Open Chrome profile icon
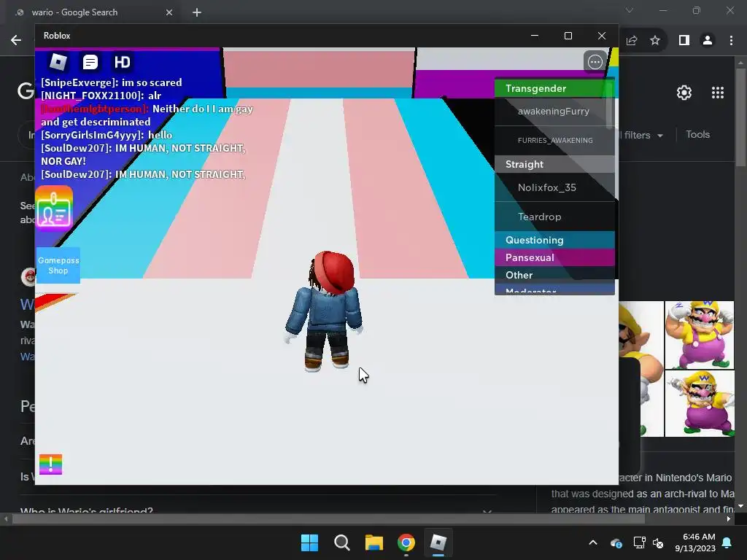The width and height of the screenshot is (747, 560). [x=708, y=41]
